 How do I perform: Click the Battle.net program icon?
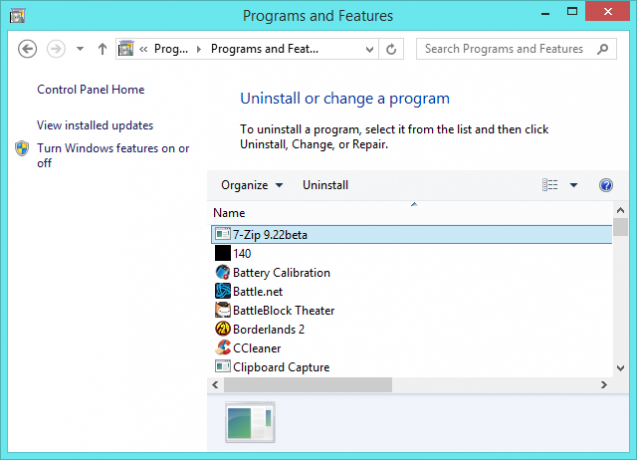coord(223,291)
